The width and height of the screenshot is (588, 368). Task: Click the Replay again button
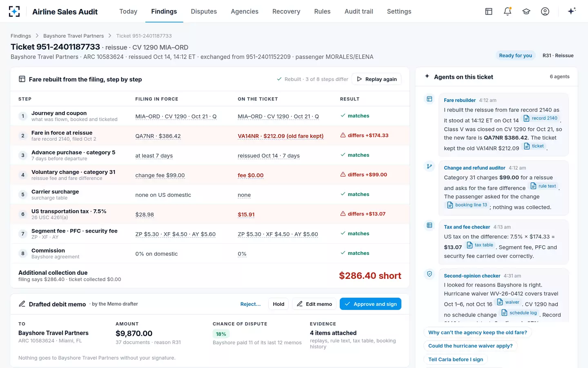coord(376,79)
